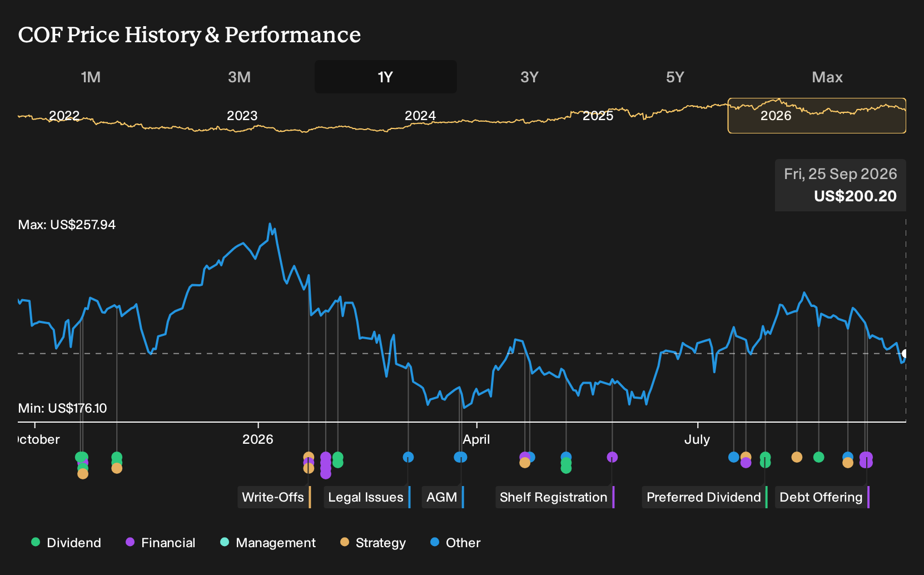The width and height of the screenshot is (924, 575).
Task: Open the Debt Offering event label
Action: 821,497
